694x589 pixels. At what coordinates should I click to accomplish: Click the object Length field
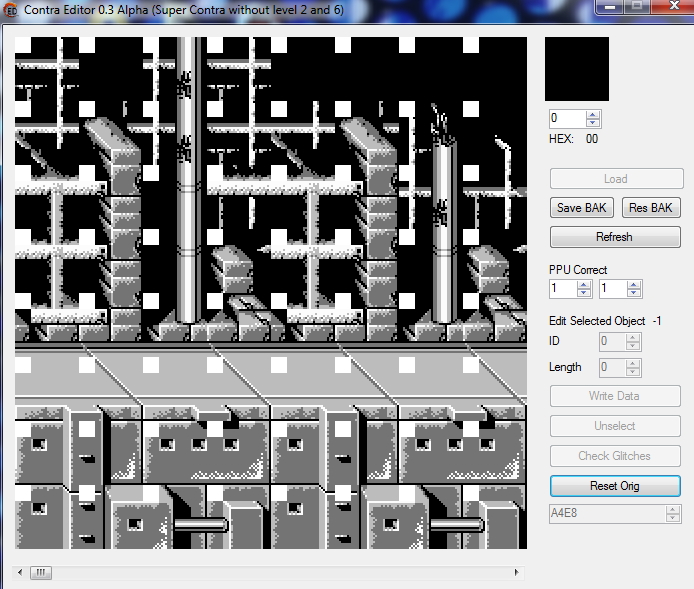[613, 367]
